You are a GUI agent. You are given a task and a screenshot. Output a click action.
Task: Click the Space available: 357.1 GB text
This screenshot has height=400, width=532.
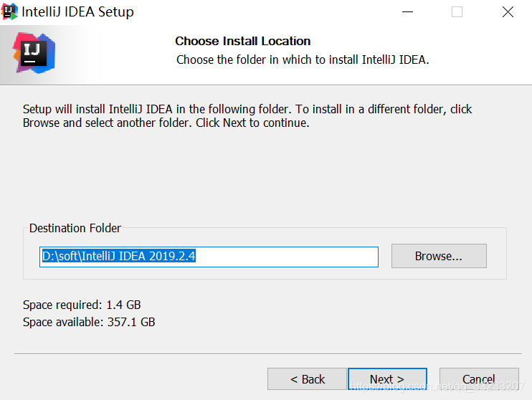click(x=89, y=322)
